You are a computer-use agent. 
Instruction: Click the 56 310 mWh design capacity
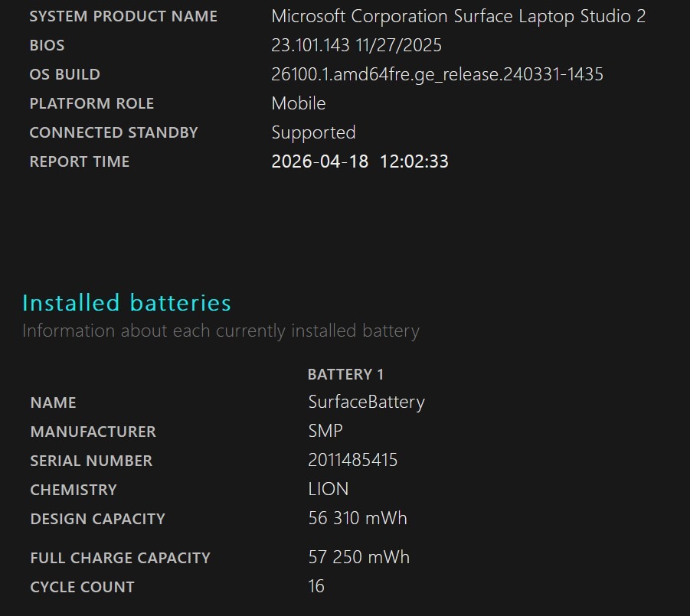click(x=358, y=519)
